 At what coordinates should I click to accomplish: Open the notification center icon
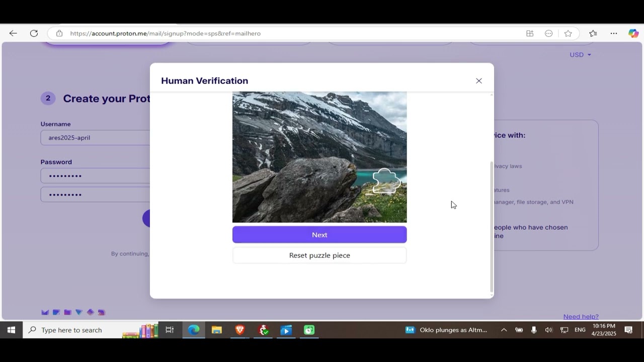pyautogui.click(x=628, y=330)
